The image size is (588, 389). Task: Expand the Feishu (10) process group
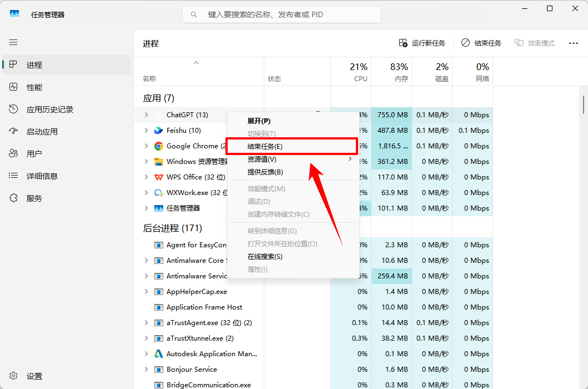pyautogui.click(x=146, y=130)
